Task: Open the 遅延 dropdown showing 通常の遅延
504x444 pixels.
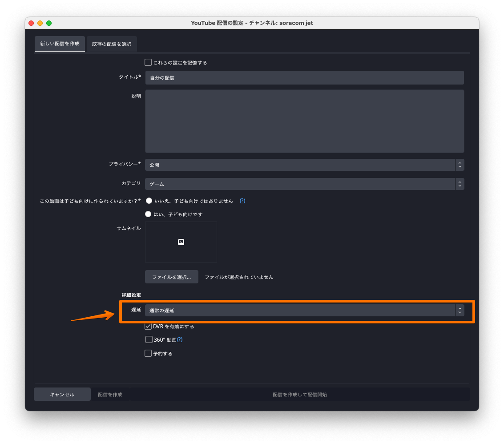Action: (304, 310)
